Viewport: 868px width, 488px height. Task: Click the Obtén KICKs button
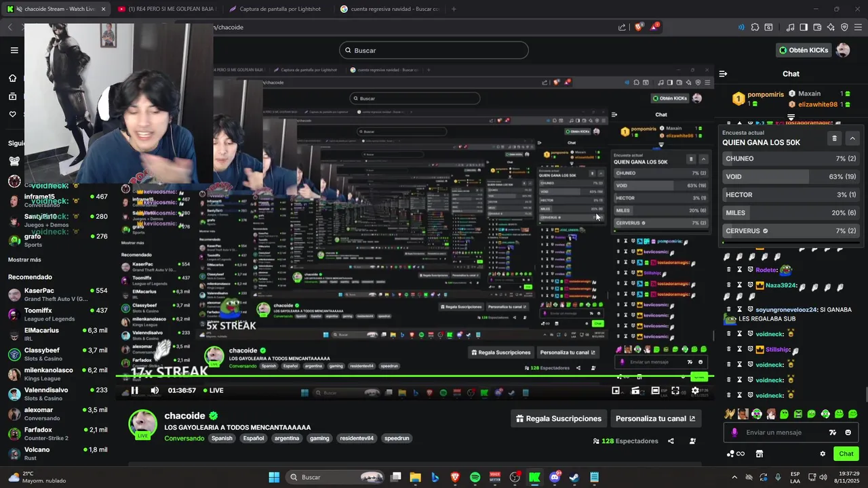pos(804,50)
